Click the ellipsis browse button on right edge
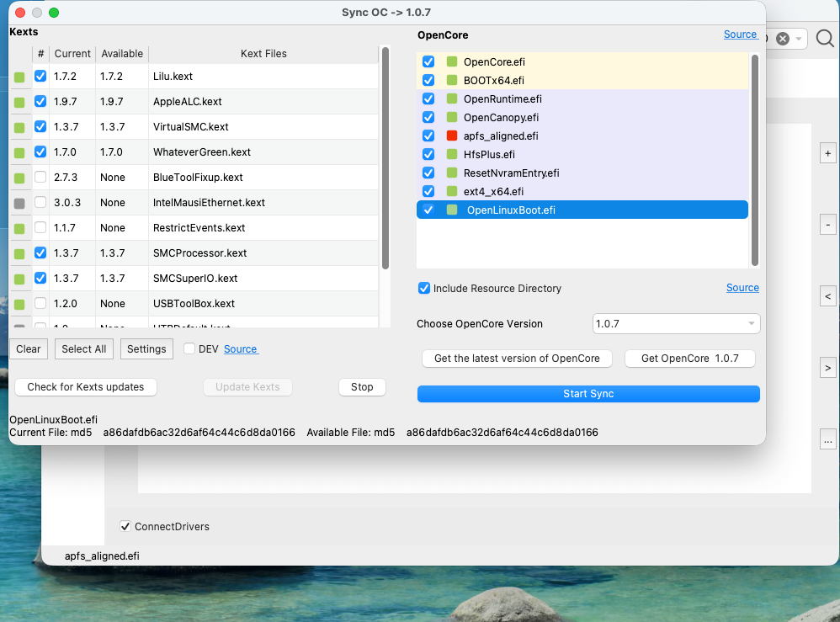Image resolution: width=840 pixels, height=622 pixels. [x=827, y=440]
